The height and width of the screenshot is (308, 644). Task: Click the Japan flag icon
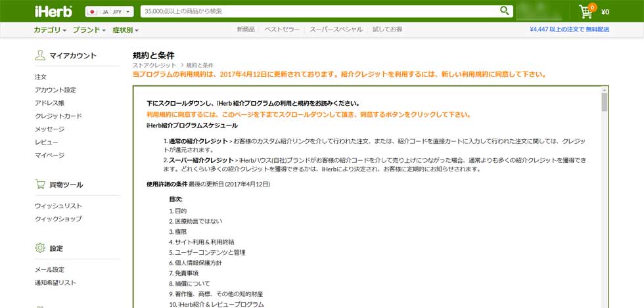click(x=93, y=11)
